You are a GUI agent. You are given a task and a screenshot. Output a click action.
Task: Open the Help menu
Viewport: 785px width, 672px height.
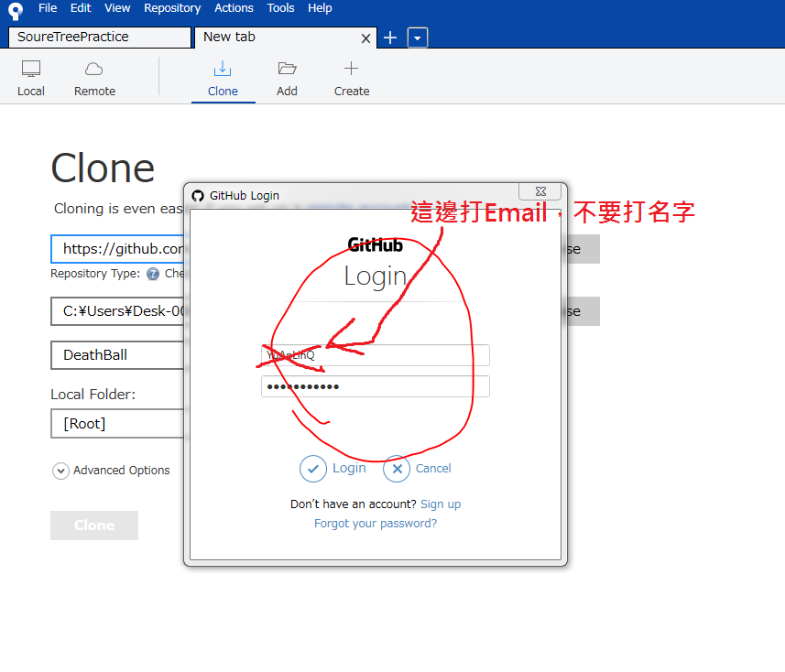320,8
